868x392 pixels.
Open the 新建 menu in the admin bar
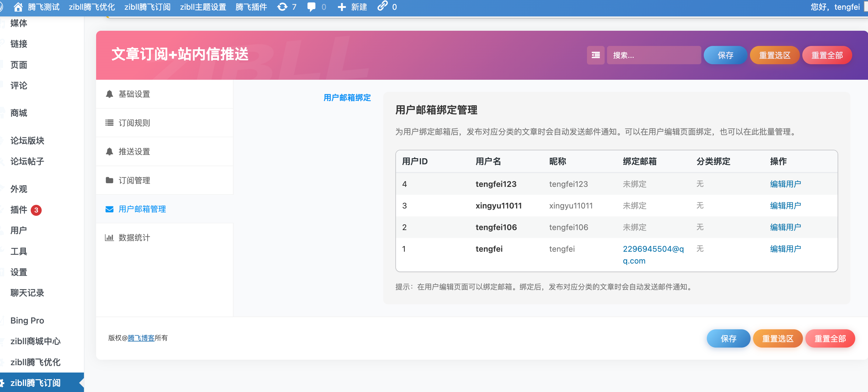[352, 7]
